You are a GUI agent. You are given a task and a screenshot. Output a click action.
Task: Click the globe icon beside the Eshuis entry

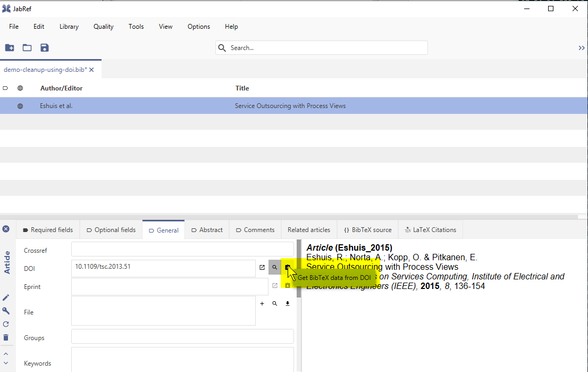tap(20, 105)
